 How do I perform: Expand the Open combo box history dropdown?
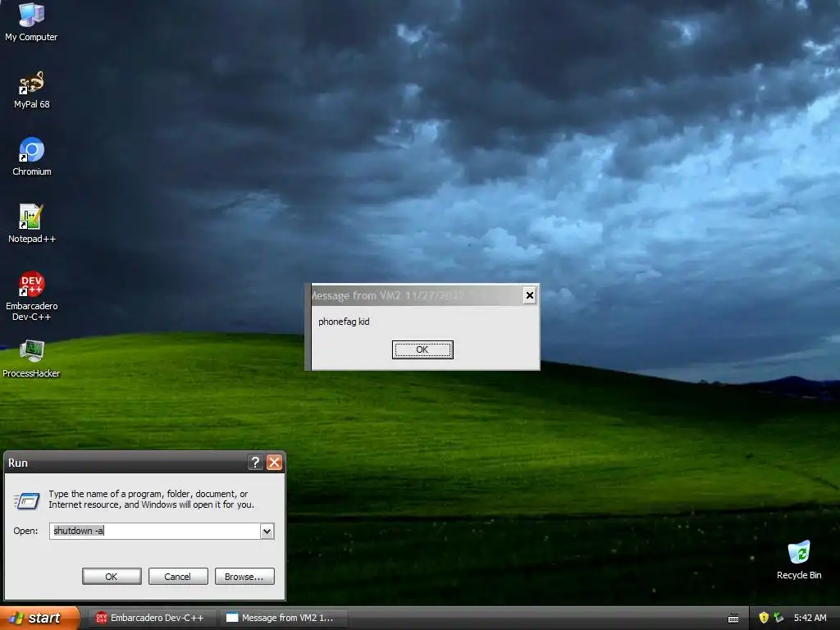tap(267, 531)
